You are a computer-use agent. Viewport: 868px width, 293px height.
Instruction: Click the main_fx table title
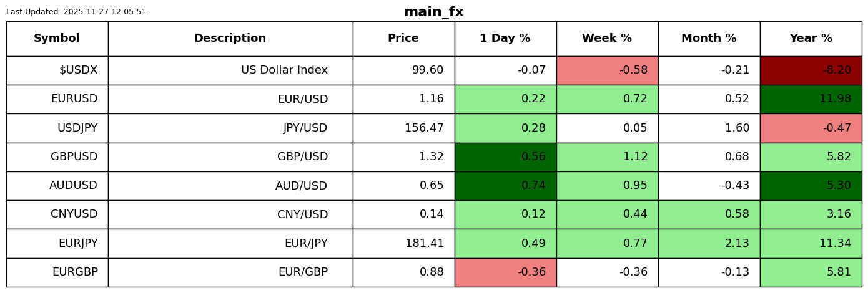[x=433, y=12]
